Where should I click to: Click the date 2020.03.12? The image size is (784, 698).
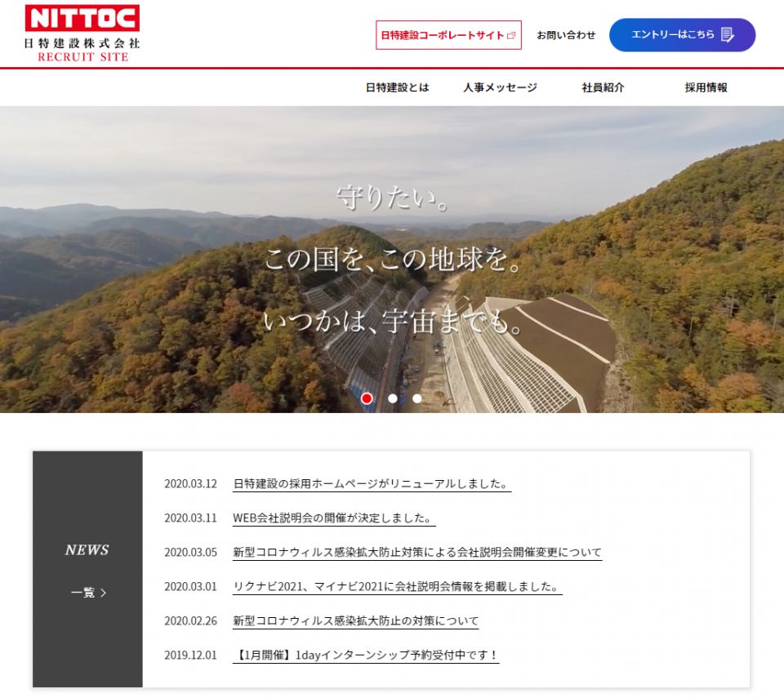click(x=190, y=483)
